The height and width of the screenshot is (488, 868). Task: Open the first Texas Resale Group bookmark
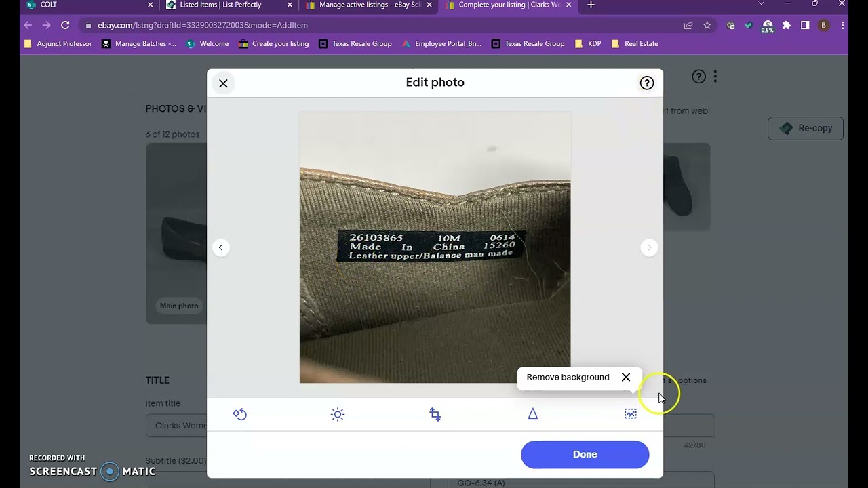point(355,43)
